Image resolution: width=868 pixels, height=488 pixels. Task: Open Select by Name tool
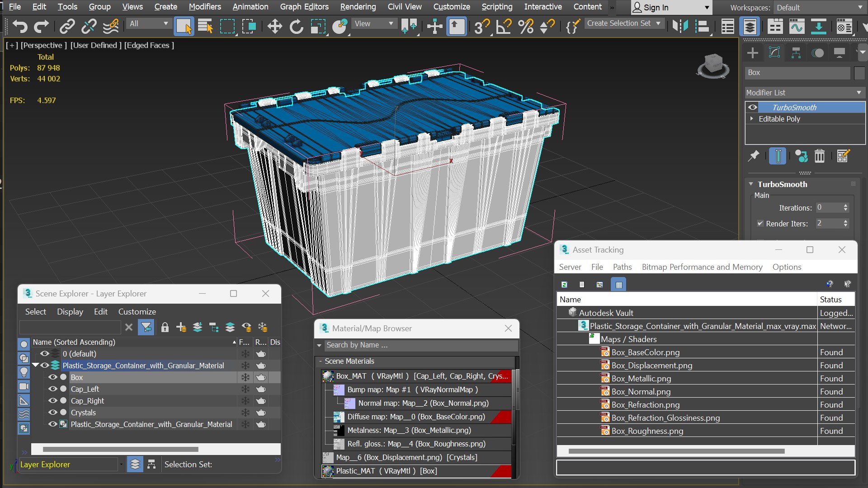(206, 26)
